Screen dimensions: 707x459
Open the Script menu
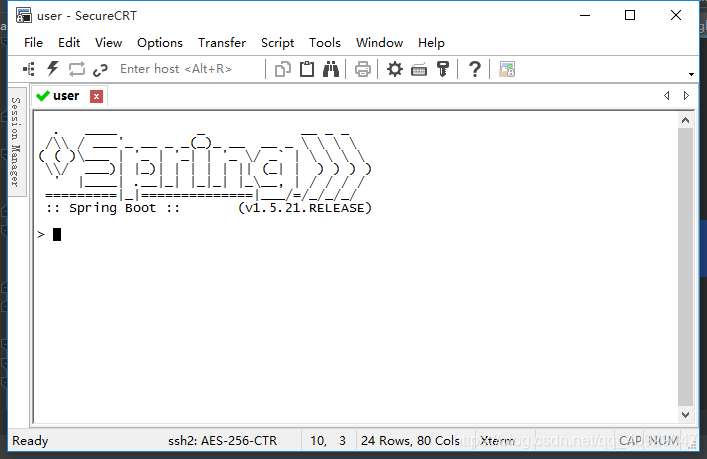(277, 43)
